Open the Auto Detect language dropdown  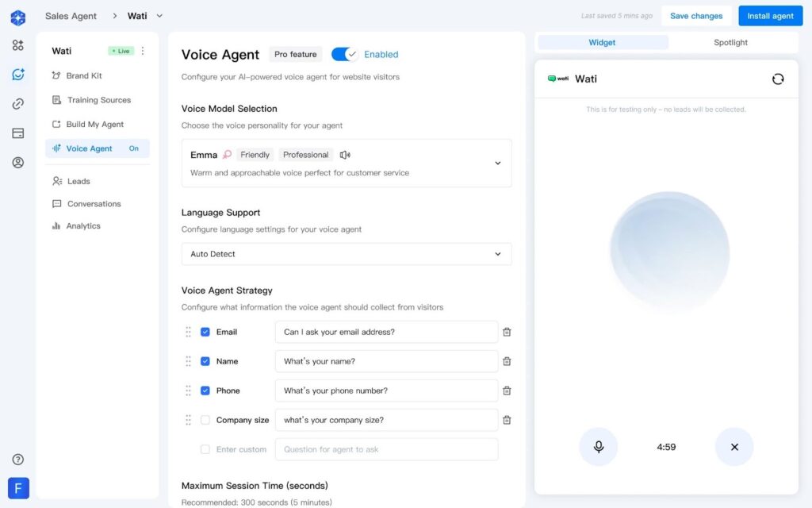coord(347,254)
